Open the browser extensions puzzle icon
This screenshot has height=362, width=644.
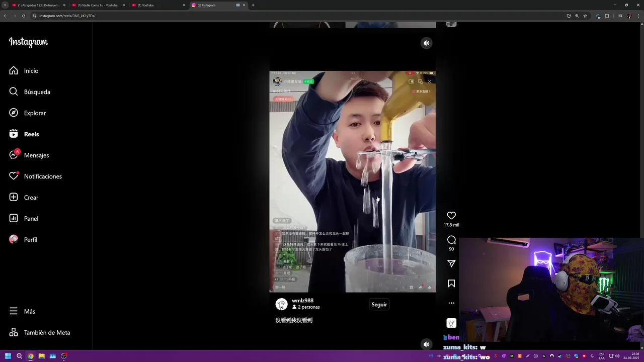tap(607, 16)
